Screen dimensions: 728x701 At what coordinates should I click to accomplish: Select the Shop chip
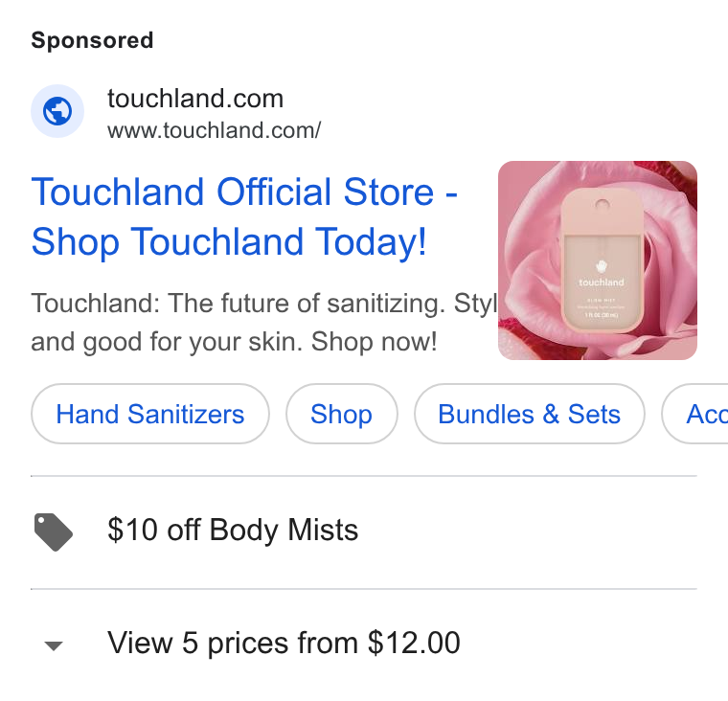[341, 414]
